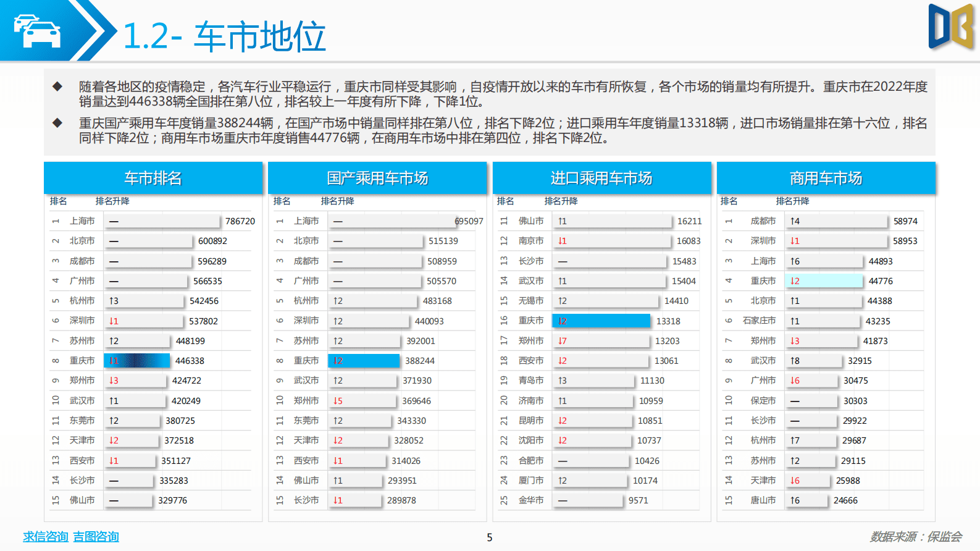Click 13318 in the 进口乘用车市场 table

click(668, 321)
